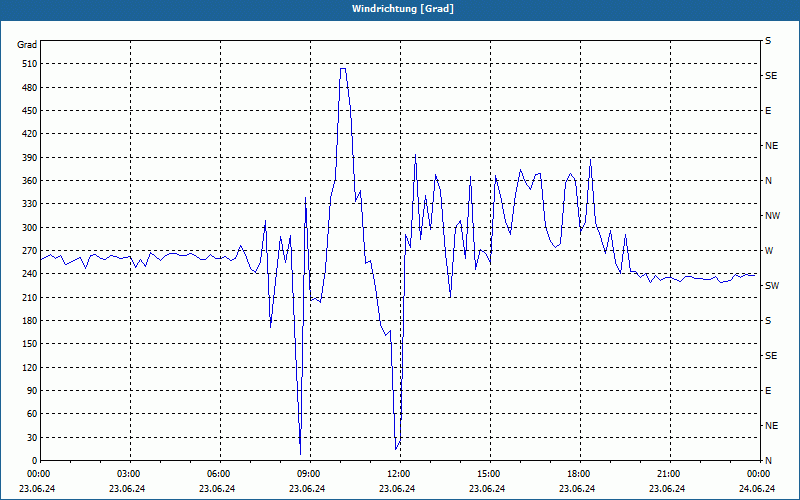Viewport: 800px width, 500px height.
Task: Click the 120 value on the left axis
Action: click(x=30, y=367)
